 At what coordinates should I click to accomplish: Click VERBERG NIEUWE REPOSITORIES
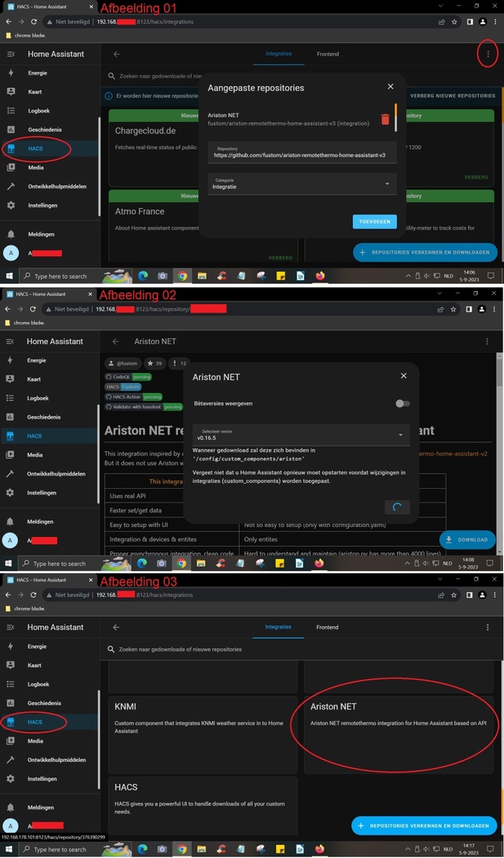[453, 96]
